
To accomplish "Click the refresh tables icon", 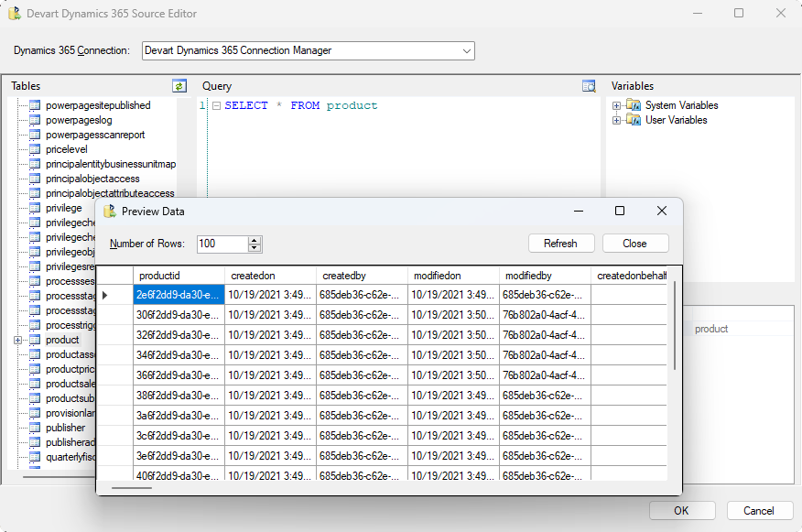I will [x=179, y=86].
